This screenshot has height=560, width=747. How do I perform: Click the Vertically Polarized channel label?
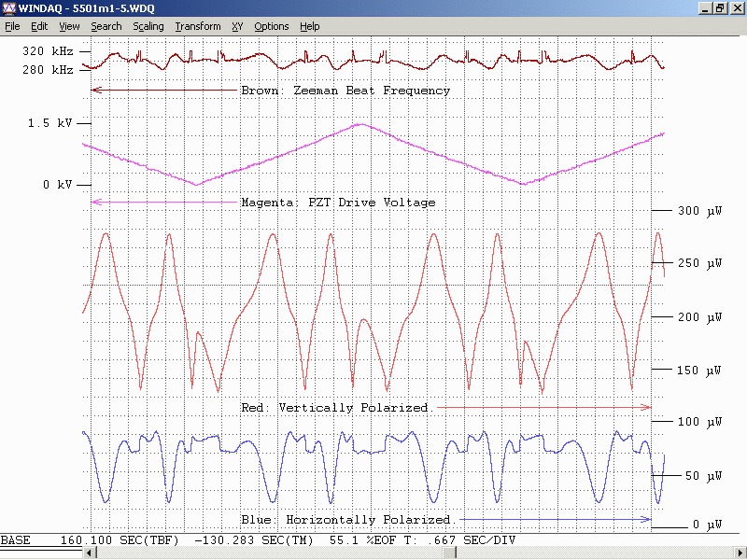pos(333,408)
